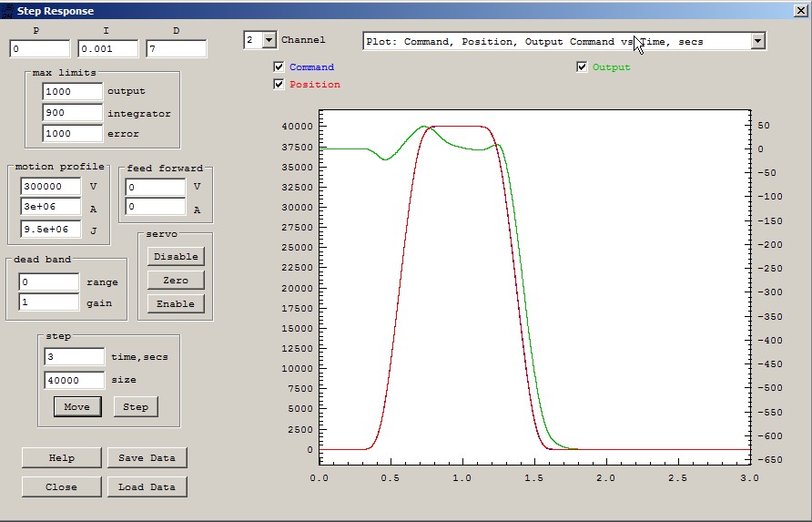Expand the Plot type dropdown arrow
The height and width of the screenshot is (522, 812).
757,41
